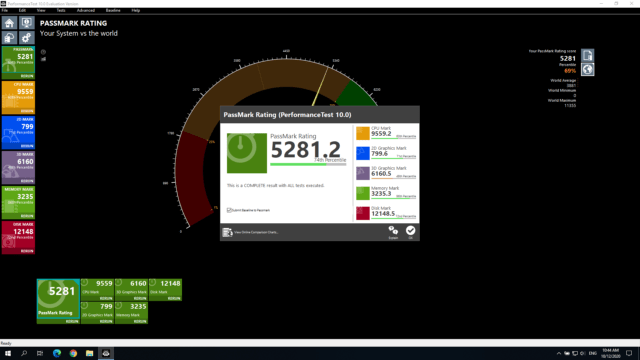Open the Advanced menu
Viewport: 640px width, 360px height.
point(86,10)
